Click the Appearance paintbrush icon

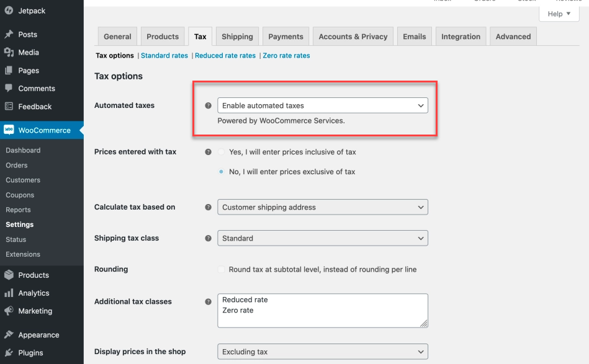pos(9,334)
